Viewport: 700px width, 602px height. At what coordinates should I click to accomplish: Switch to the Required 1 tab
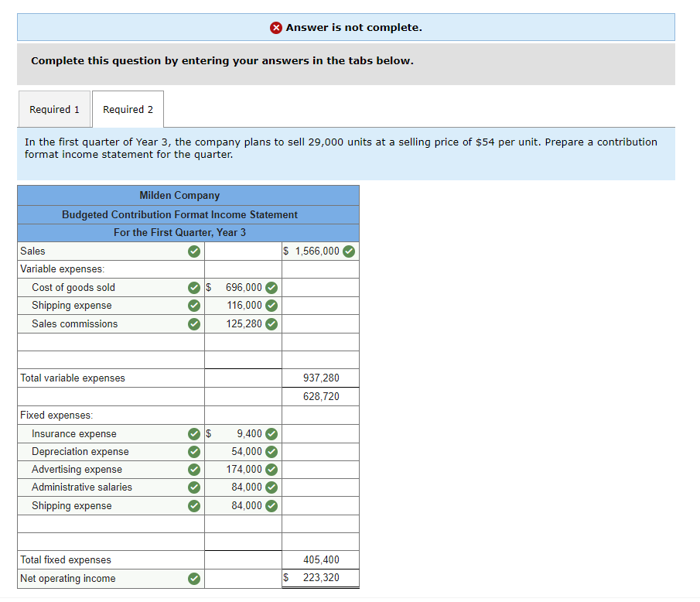tap(54, 109)
